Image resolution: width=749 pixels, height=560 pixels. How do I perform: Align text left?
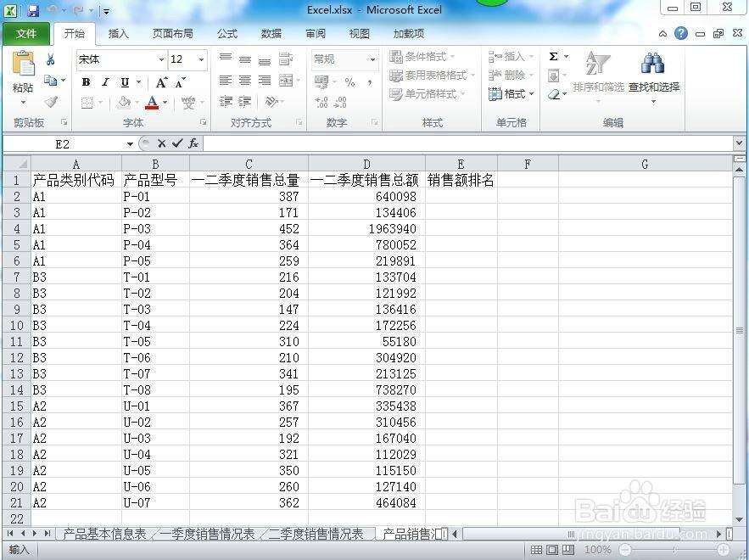coord(225,81)
